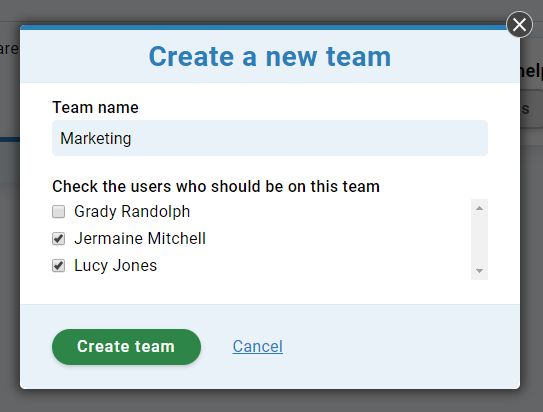
Task: Uncheck the Lucy Jones checkbox
Action: pos(59,266)
